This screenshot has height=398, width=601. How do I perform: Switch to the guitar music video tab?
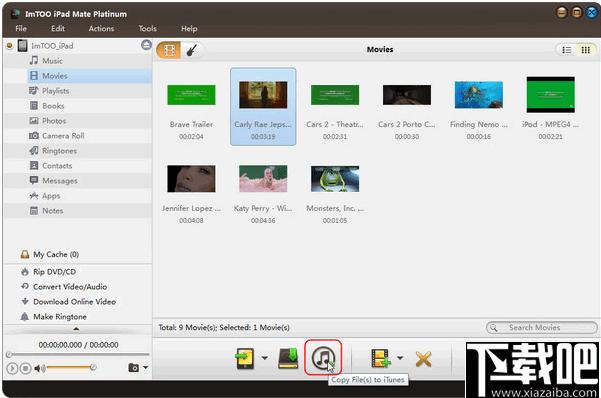192,50
